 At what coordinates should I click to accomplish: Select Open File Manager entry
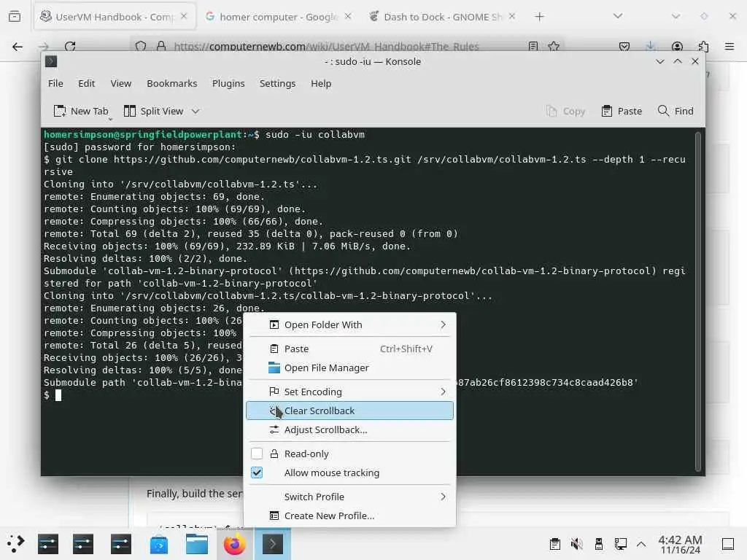coord(349,367)
